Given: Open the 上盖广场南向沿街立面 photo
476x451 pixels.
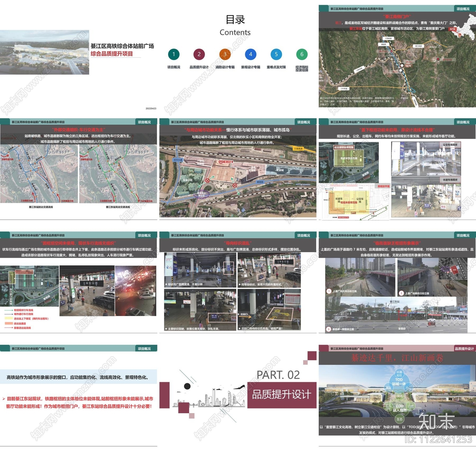Looking at the screenshot, I should (432, 277).
